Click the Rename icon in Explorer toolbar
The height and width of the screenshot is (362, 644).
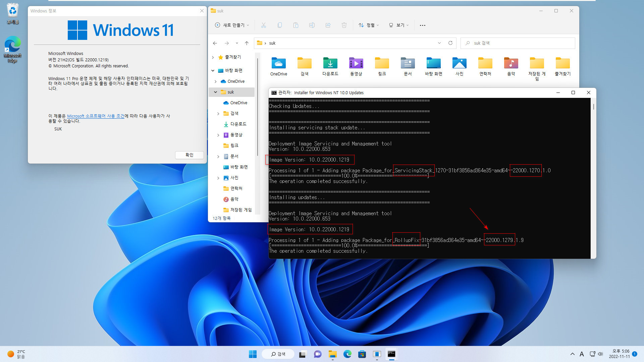[312, 25]
